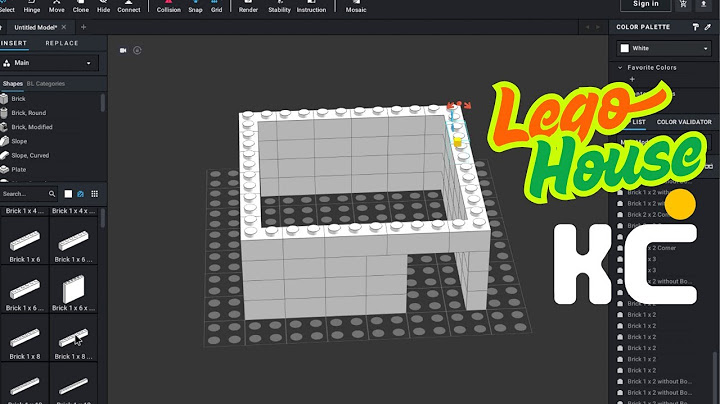The image size is (720, 404).
Task: Click the shape categories list scrollbar
Action: pyautogui.click(x=102, y=102)
